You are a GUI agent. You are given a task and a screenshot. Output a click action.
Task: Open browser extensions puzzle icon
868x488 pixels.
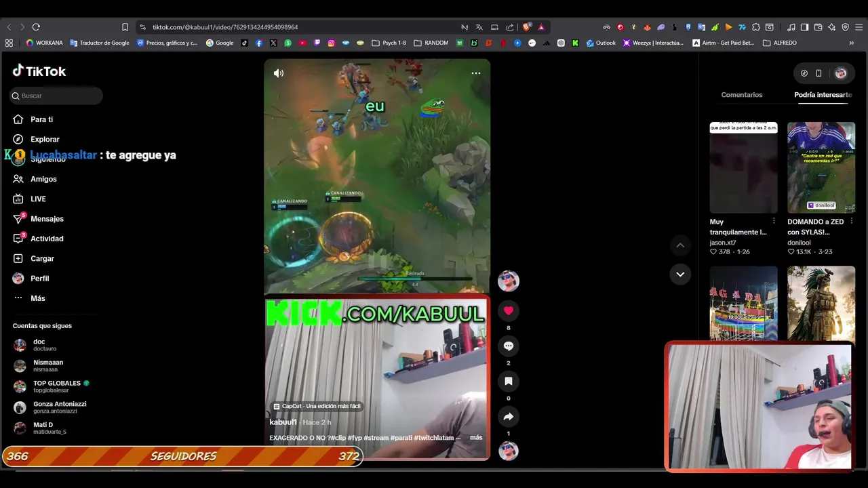(756, 27)
